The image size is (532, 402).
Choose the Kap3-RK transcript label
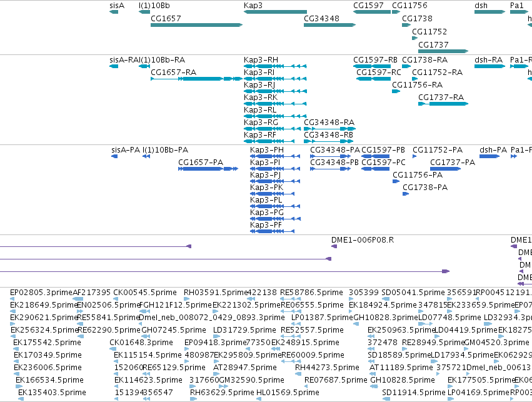point(261,98)
